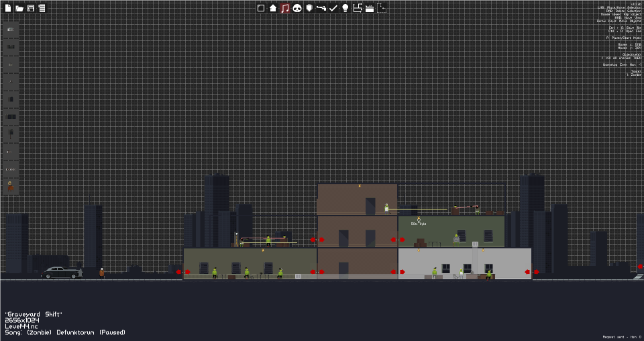Open a level with the folder icon
644x341 pixels.
19,8
